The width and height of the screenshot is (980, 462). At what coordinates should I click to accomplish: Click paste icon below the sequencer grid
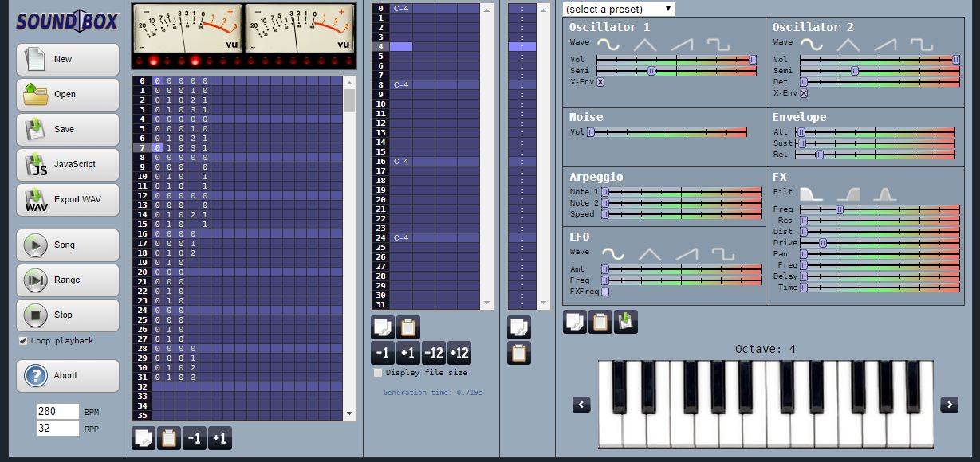(168, 438)
